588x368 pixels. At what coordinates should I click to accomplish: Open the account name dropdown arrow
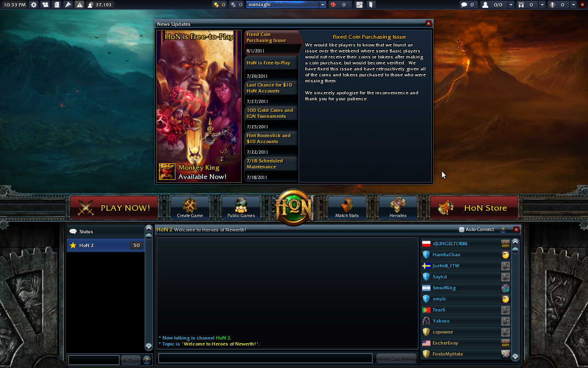pos(322,5)
